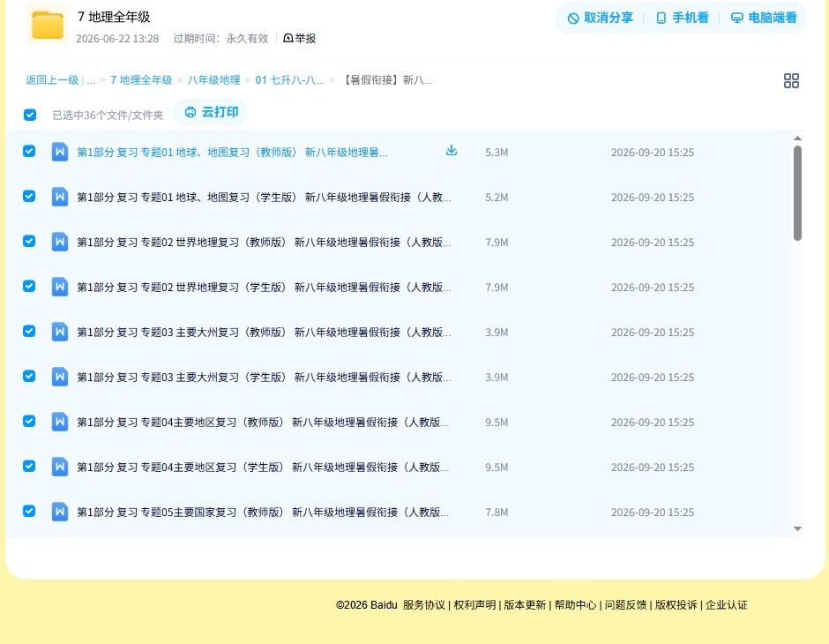
Task: Uncheck 专题04主要地区复习（教师版） checkbox
Action: (x=29, y=421)
